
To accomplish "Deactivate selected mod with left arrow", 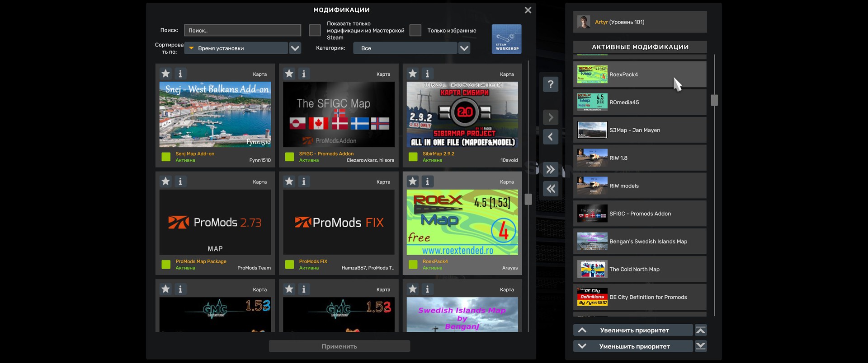I will (x=551, y=137).
